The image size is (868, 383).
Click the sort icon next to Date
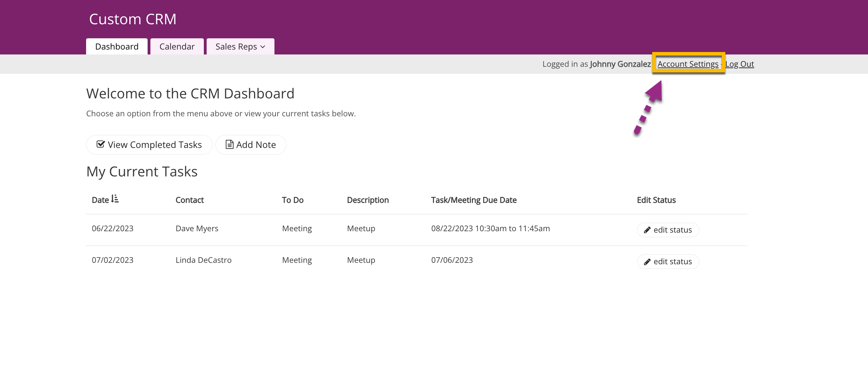click(x=115, y=199)
